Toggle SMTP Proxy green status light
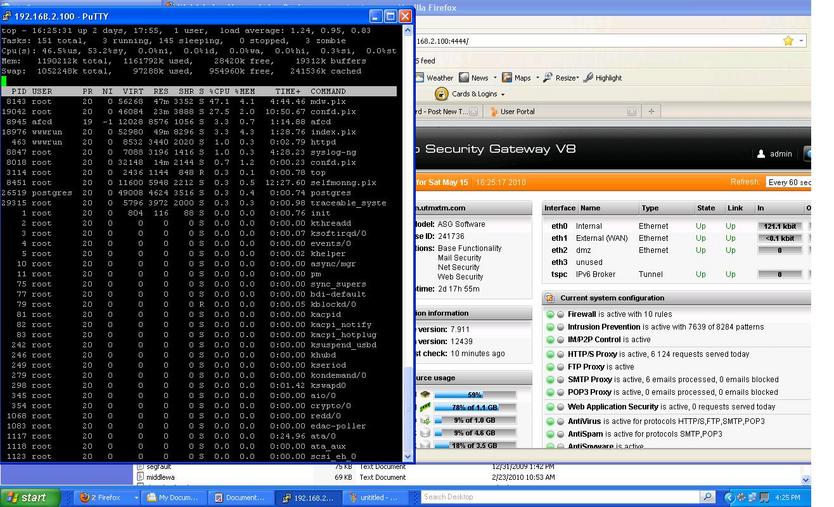 pos(551,380)
